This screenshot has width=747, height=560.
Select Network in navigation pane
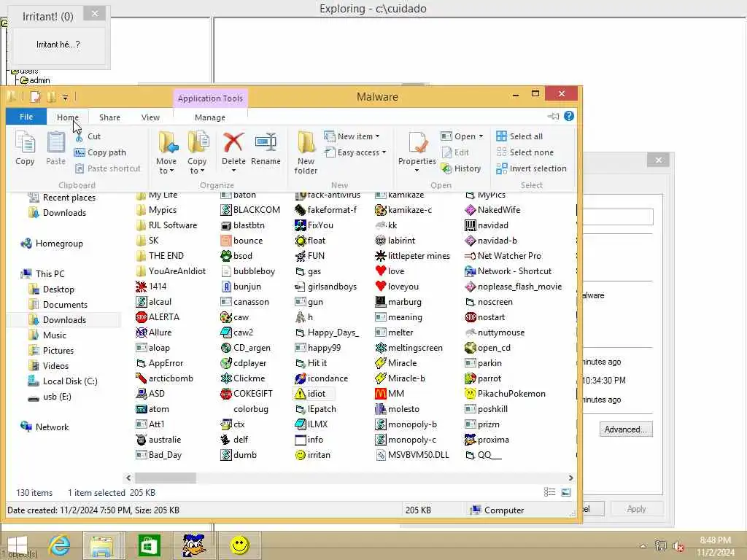(x=44, y=427)
